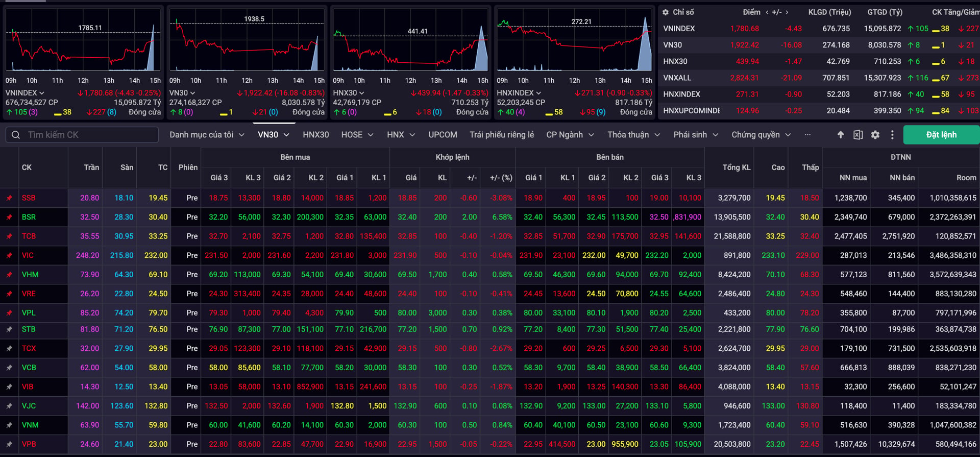Open the HOSE dropdown
980x457 pixels.
pos(357,135)
